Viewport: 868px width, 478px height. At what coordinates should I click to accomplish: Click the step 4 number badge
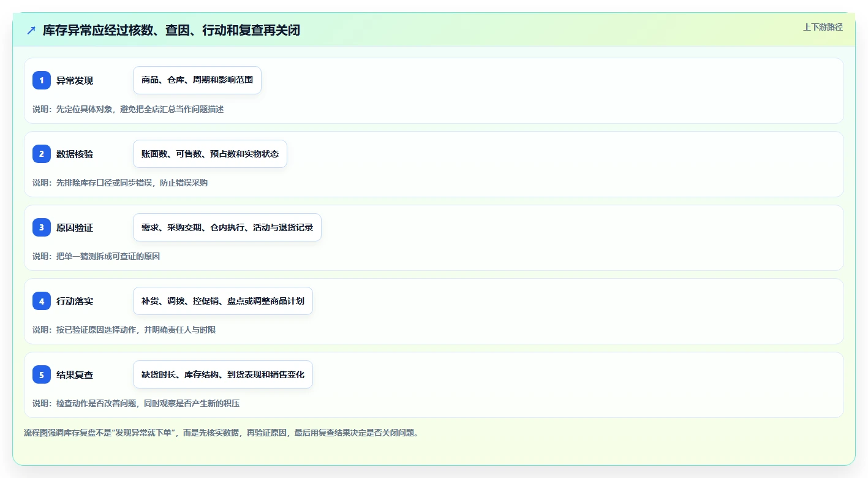click(x=42, y=301)
